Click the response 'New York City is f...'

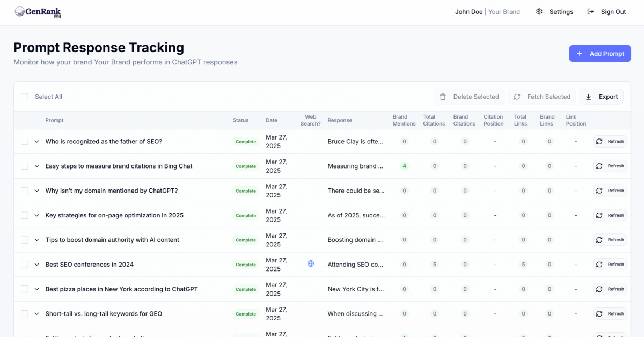tap(356, 289)
